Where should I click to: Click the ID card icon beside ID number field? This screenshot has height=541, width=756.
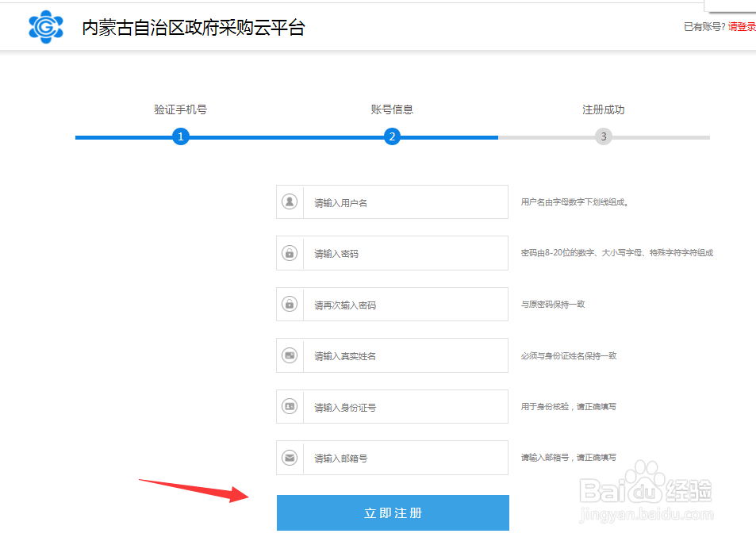coord(290,406)
